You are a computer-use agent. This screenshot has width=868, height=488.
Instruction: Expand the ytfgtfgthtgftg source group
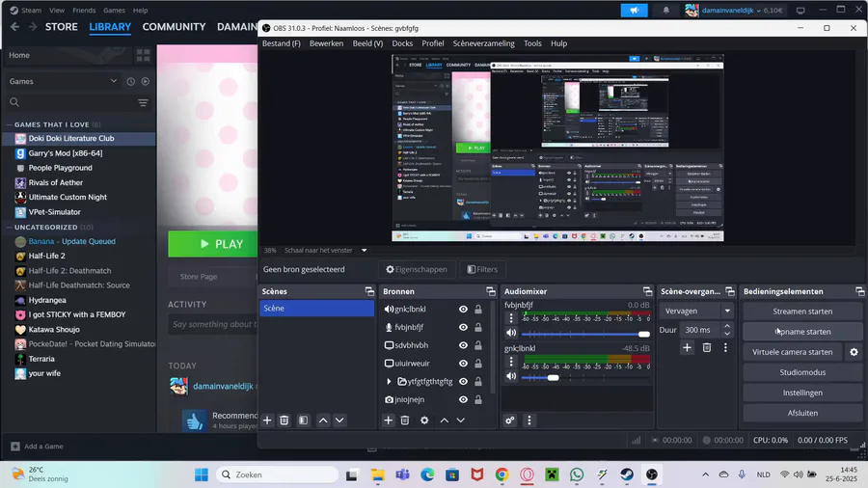[x=389, y=381]
